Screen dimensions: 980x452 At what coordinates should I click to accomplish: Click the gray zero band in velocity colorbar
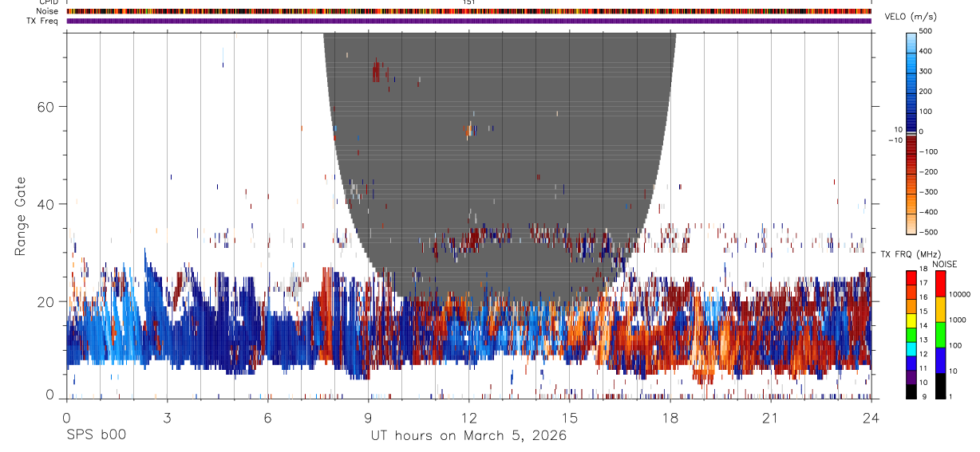tap(911, 135)
